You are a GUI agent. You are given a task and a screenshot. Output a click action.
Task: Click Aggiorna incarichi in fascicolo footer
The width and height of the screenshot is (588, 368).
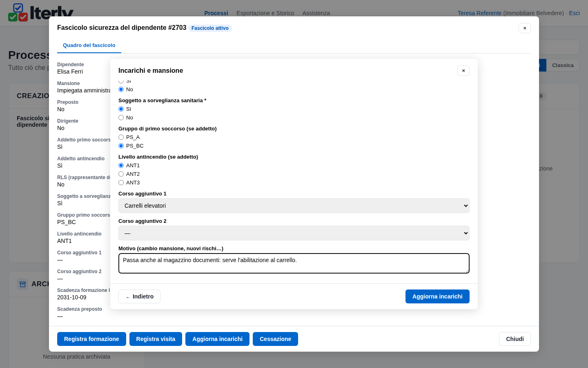click(217, 339)
